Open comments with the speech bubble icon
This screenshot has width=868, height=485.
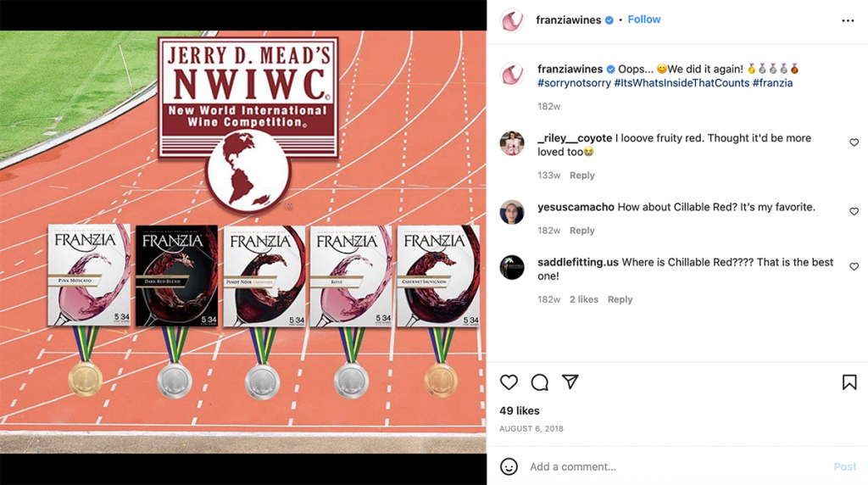coord(540,382)
